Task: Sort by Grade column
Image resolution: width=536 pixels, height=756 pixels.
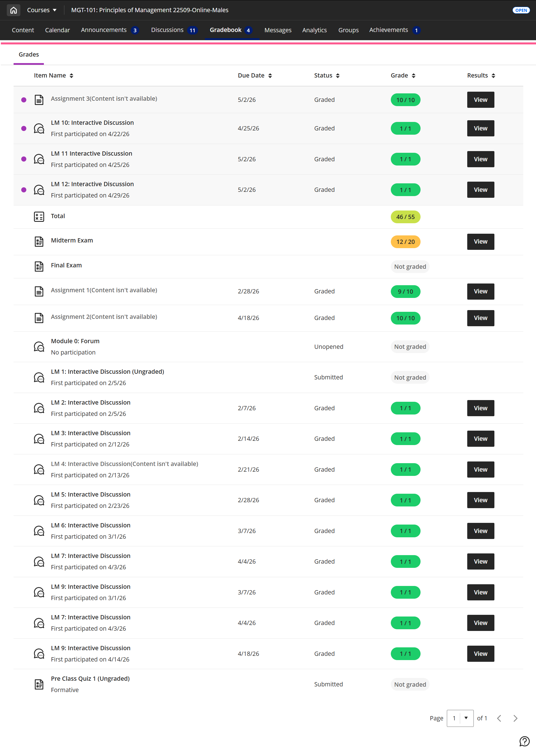Action: coord(403,76)
